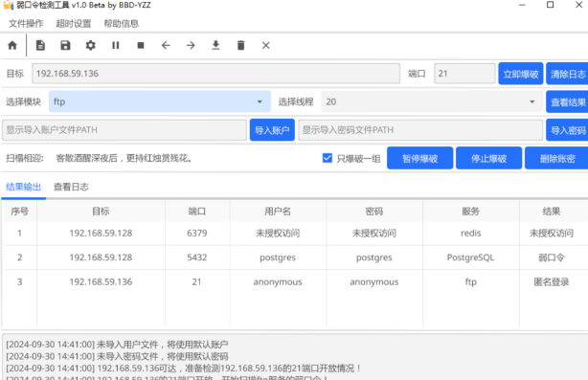Click the 查看结果 button

567,101
